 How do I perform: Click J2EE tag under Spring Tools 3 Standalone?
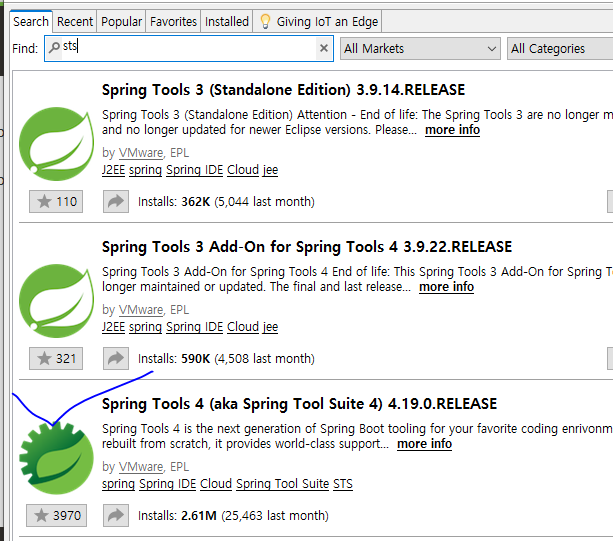tap(113, 170)
